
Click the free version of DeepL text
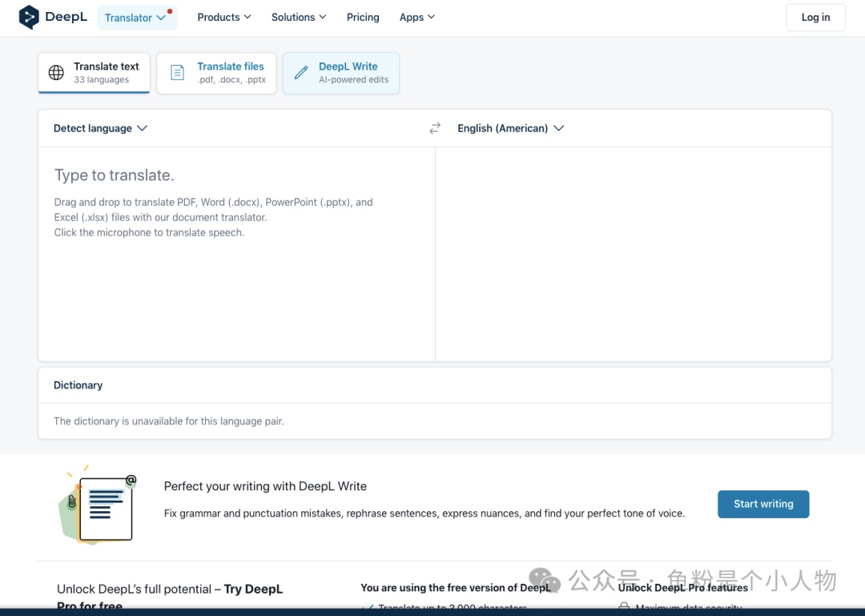456,588
